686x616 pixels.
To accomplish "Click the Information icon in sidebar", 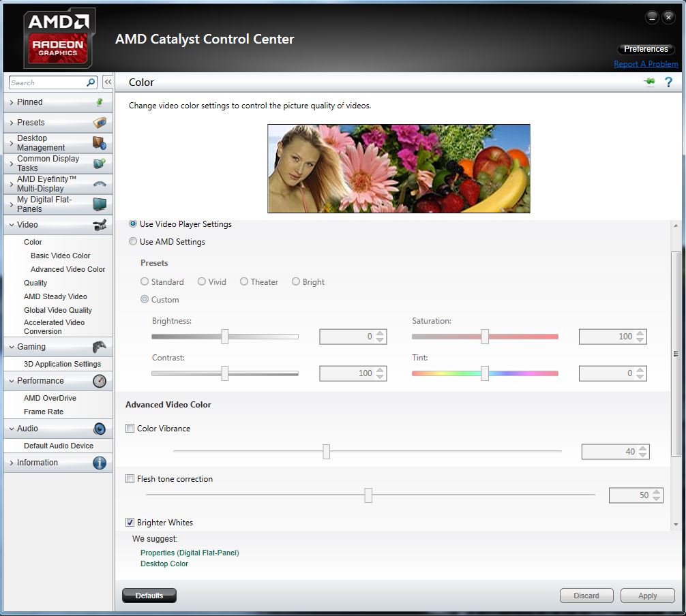I will (x=100, y=463).
